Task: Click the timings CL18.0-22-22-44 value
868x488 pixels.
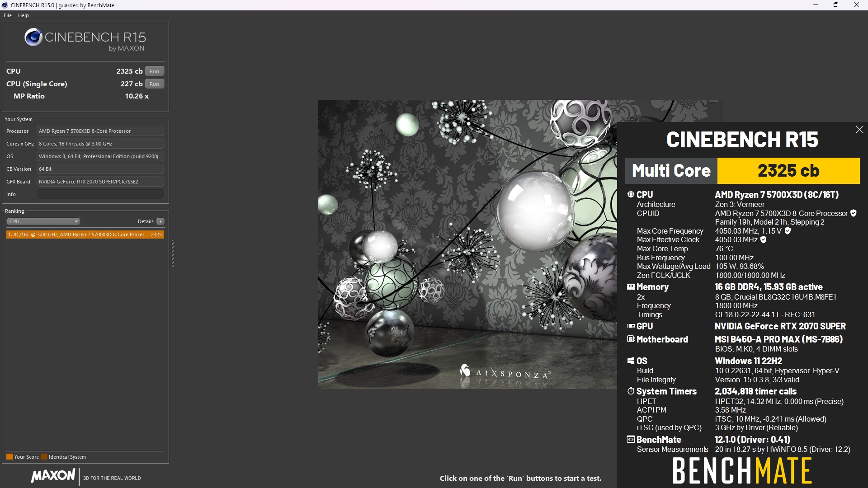Action: tap(765, 314)
